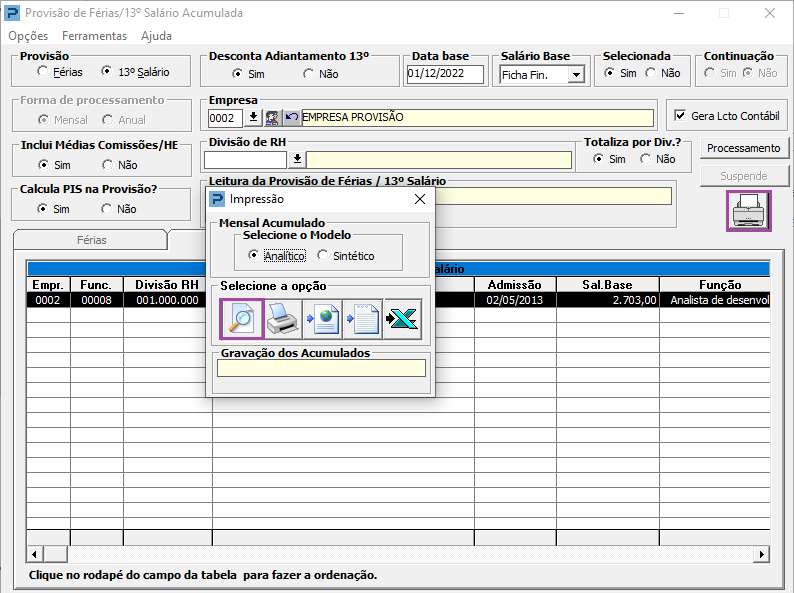Click the Data base date field
This screenshot has width=794, height=593.
[445, 73]
